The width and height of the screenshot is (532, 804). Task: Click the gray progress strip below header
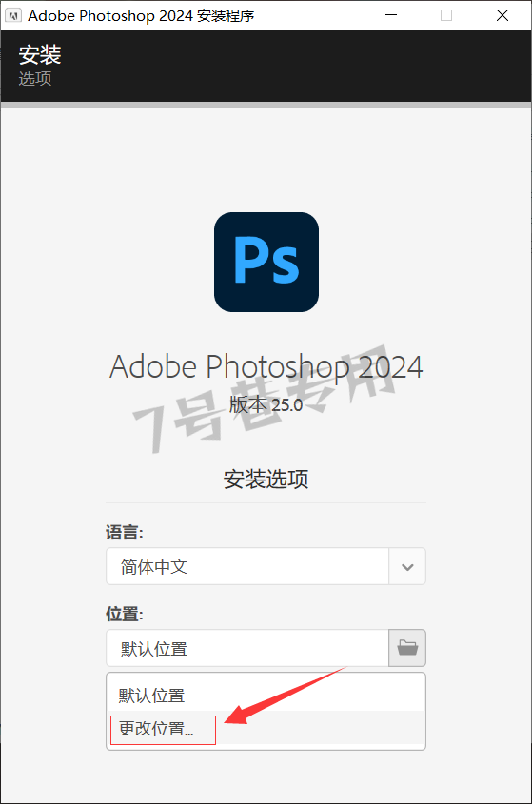(266, 105)
